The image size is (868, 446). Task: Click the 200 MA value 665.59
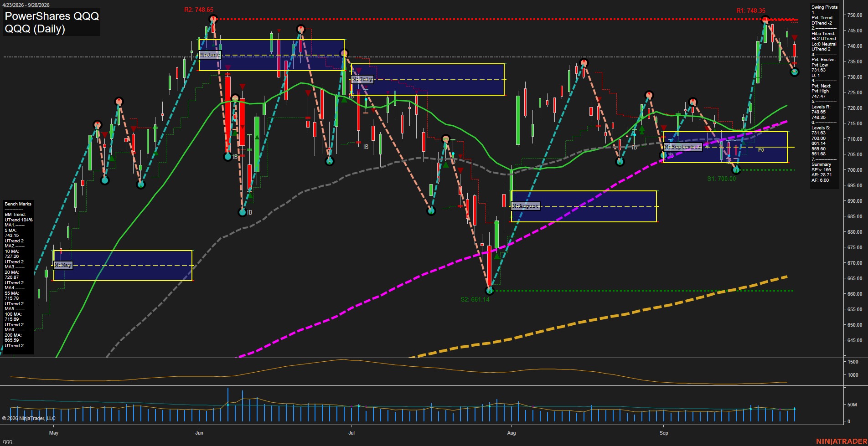12,340
